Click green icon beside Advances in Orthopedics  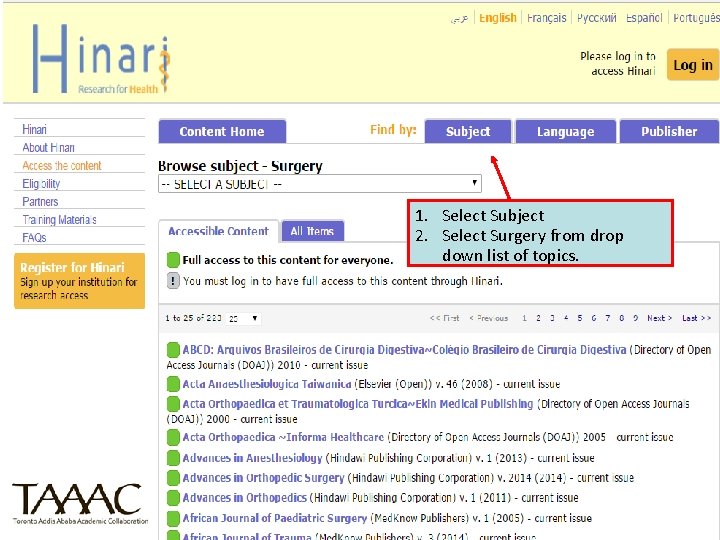pyautogui.click(x=173, y=498)
